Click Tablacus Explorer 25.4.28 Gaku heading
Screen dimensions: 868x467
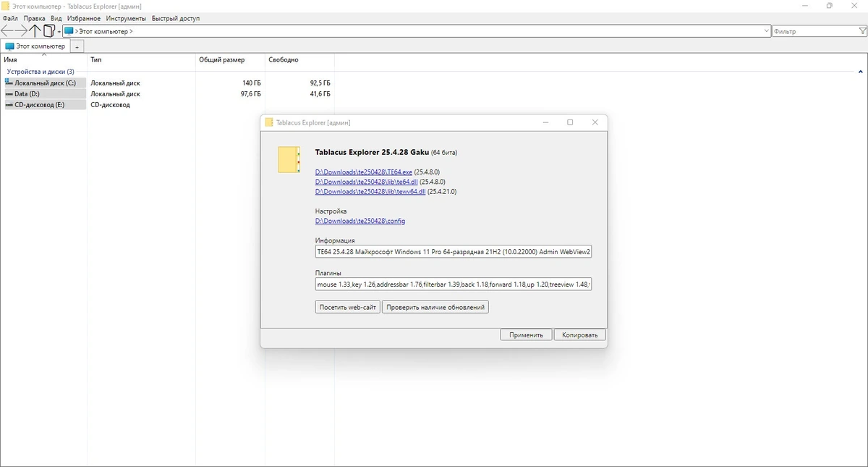[x=373, y=153]
